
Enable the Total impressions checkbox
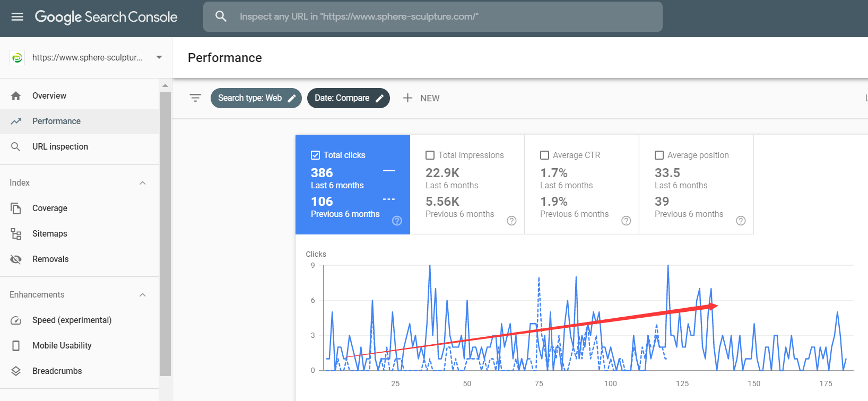[x=430, y=155]
